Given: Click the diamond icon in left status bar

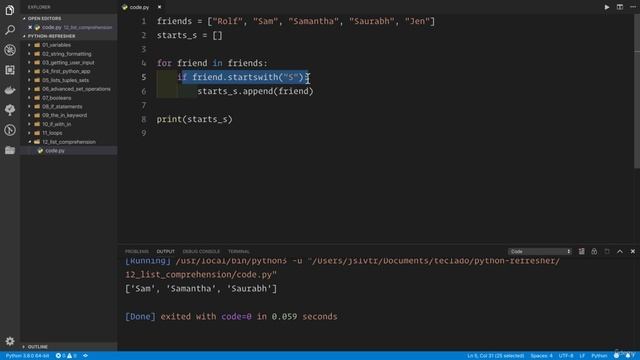Looking at the screenshot, I should point(85,356).
